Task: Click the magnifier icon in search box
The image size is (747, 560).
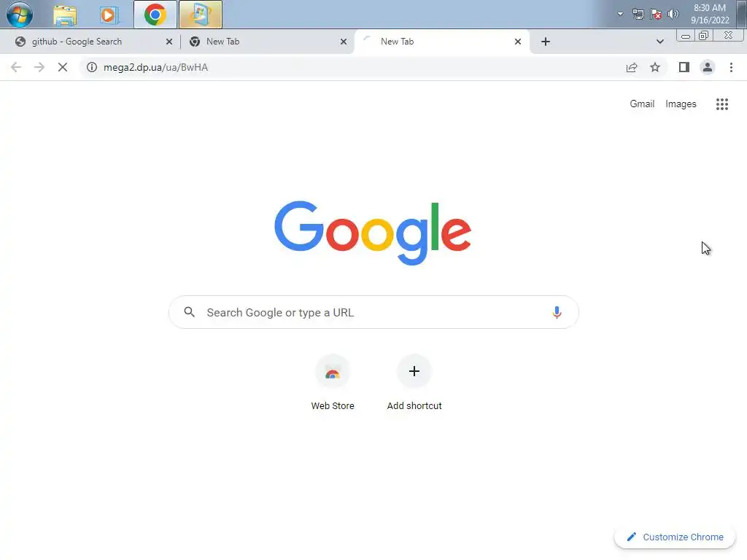Action: [x=190, y=312]
